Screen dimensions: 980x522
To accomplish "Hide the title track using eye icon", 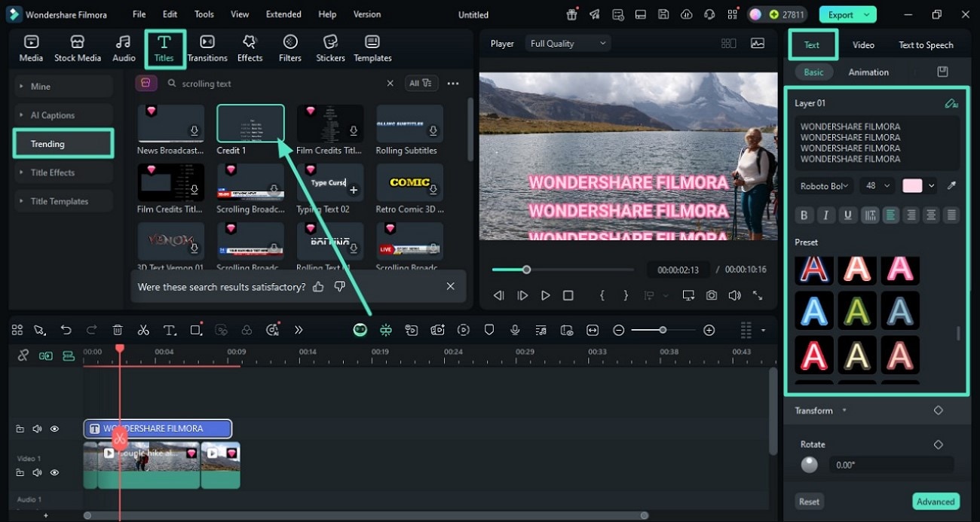I will pyautogui.click(x=54, y=429).
